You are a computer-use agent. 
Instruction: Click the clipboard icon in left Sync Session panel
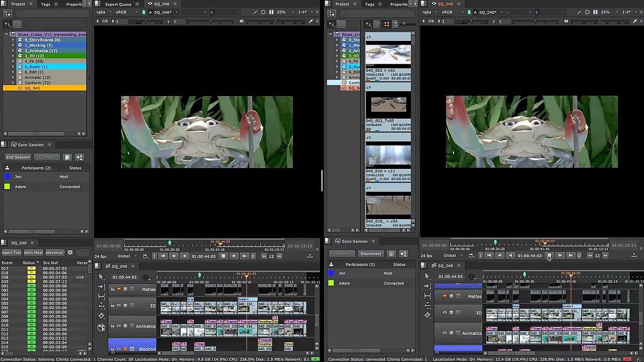(67, 157)
